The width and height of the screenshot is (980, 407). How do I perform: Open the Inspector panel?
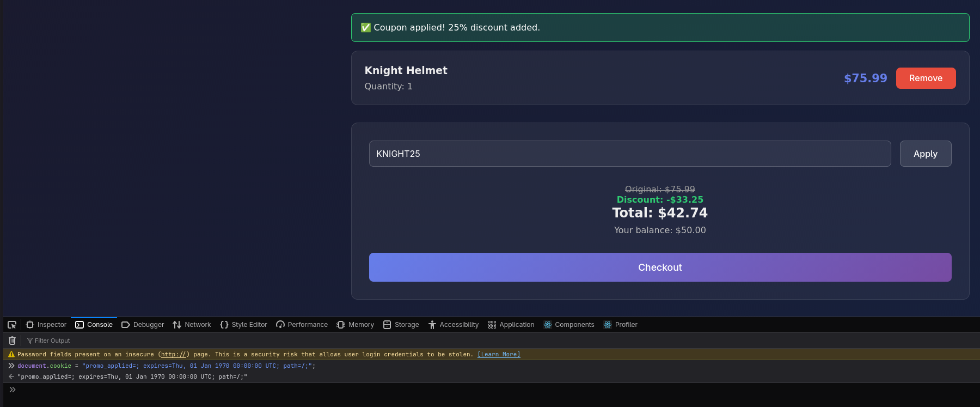pyautogui.click(x=46, y=325)
